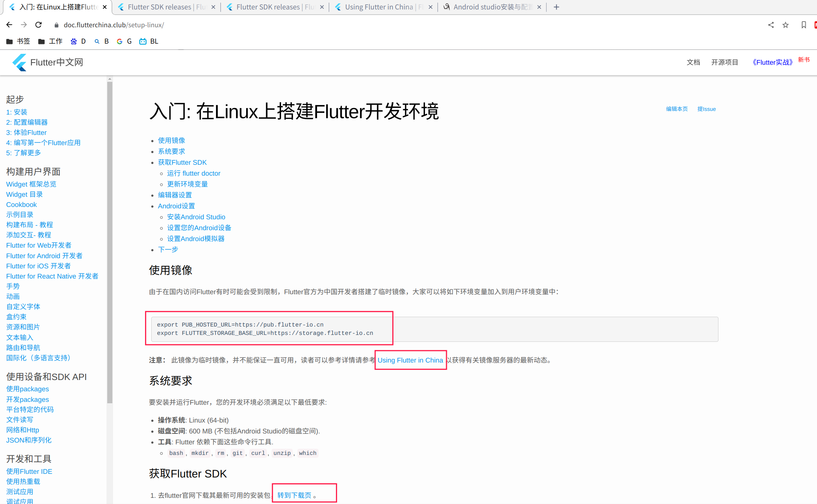Open the 书签 bookmarks folder

click(18, 41)
